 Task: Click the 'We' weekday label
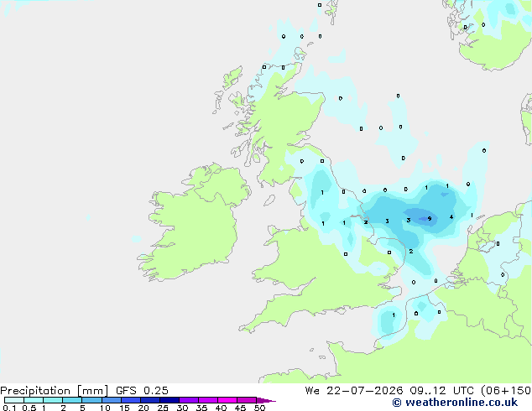312,391
